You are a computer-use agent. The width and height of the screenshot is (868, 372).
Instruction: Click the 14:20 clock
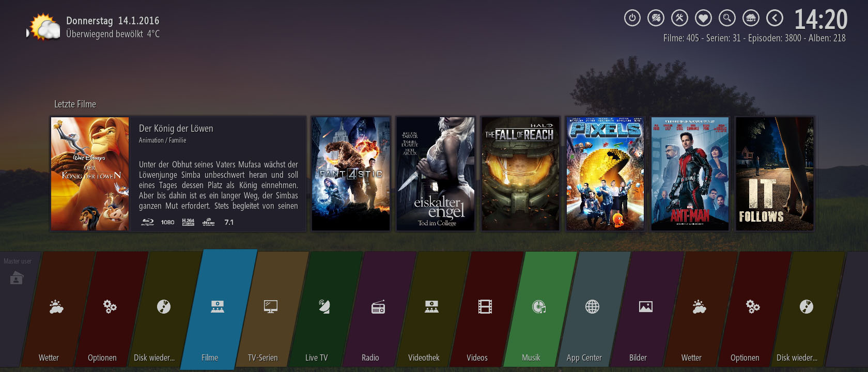point(820,20)
